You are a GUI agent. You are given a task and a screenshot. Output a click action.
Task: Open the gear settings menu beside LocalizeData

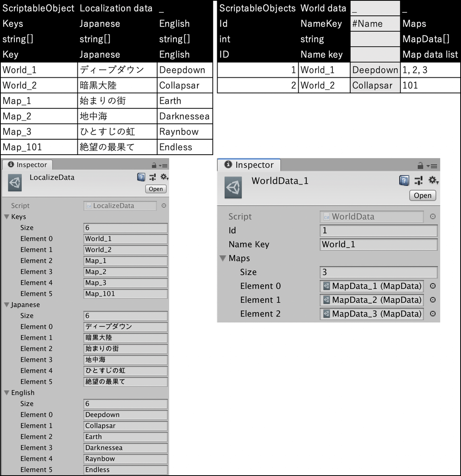164,177
